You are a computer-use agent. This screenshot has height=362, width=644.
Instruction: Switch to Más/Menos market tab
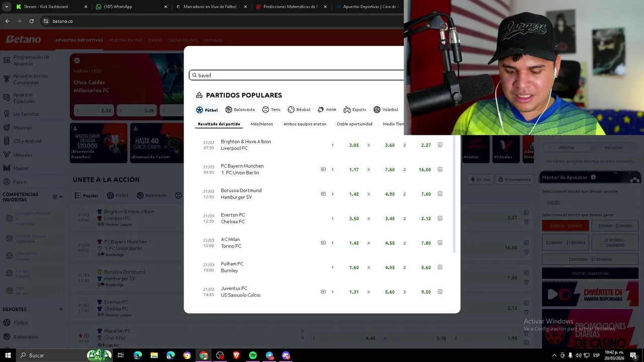click(x=262, y=124)
